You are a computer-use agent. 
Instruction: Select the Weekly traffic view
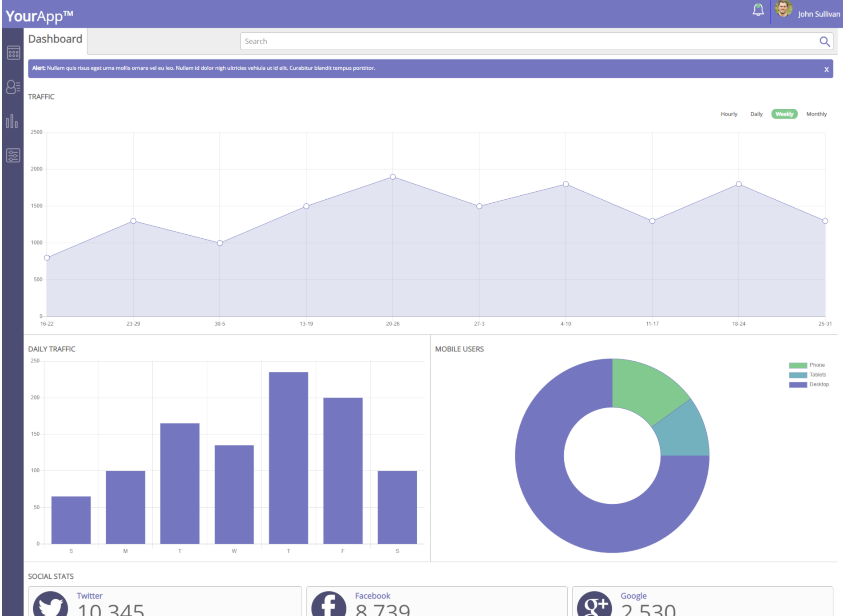[784, 114]
